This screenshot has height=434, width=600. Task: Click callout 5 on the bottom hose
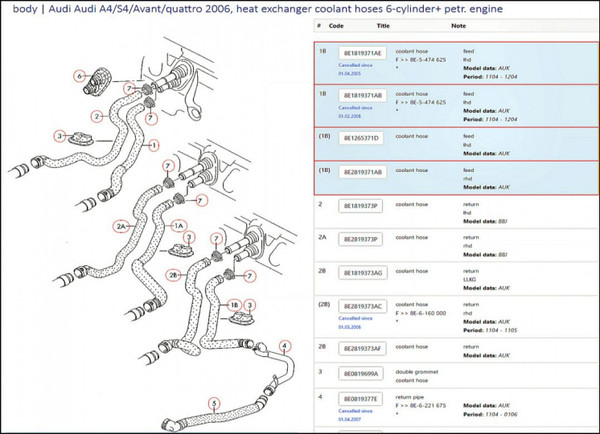[213, 404]
